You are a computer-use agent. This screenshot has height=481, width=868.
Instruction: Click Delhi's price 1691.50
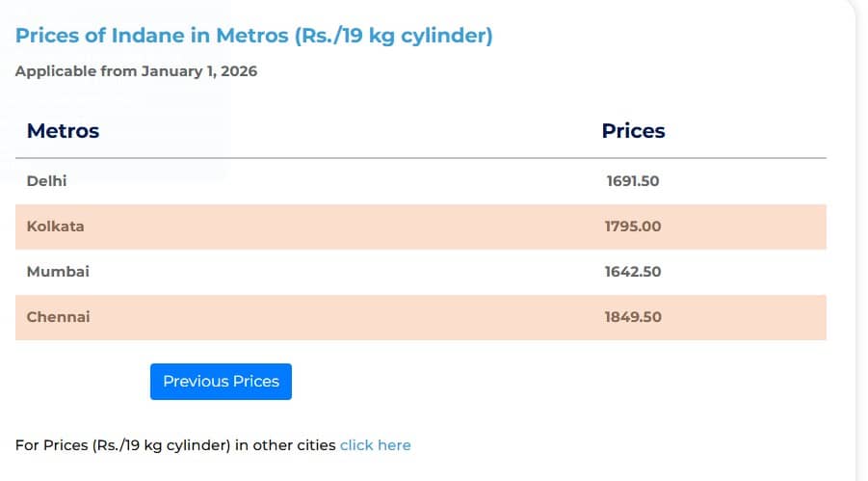pos(633,181)
